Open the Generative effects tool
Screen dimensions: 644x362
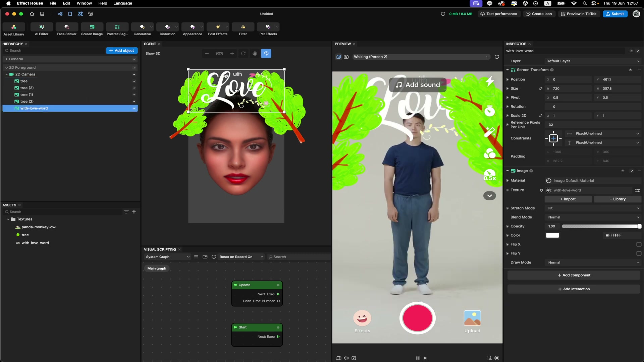point(142,29)
